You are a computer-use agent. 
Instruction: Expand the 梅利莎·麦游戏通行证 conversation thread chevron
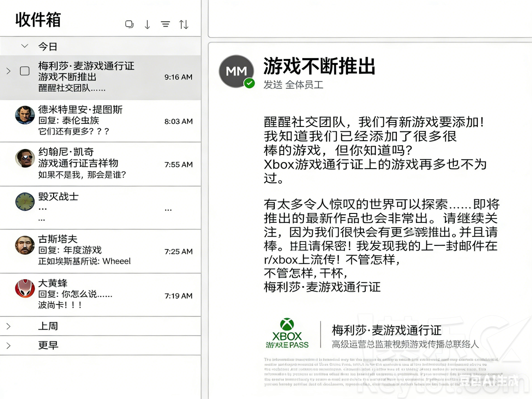click(8, 71)
